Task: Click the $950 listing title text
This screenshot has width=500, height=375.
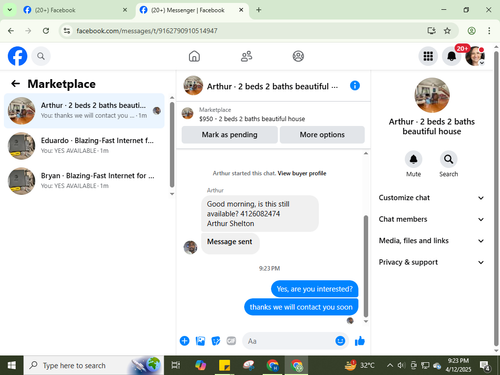Action: (x=252, y=119)
